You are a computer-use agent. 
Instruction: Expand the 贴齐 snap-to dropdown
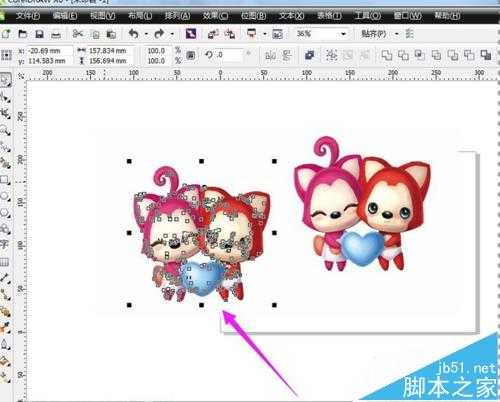point(397,34)
